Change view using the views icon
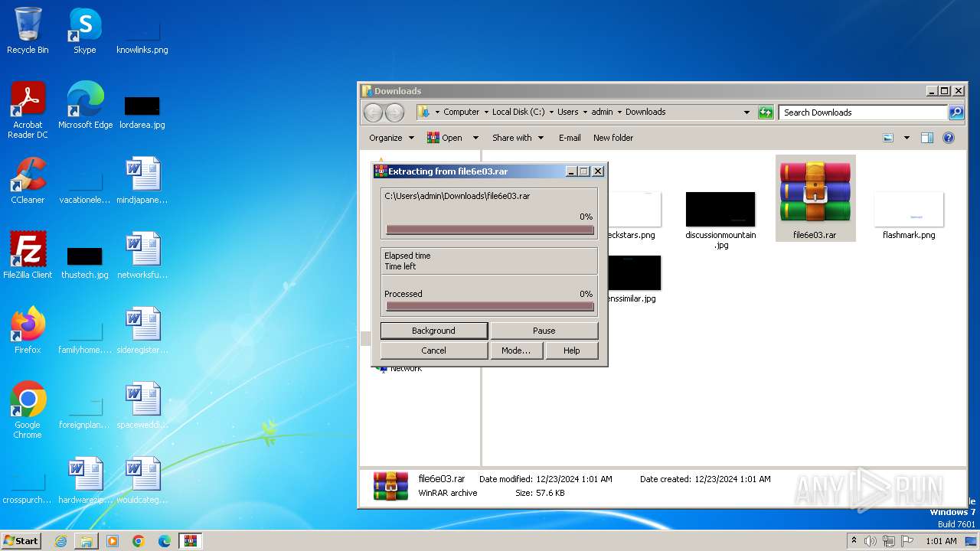 pos(888,138)
